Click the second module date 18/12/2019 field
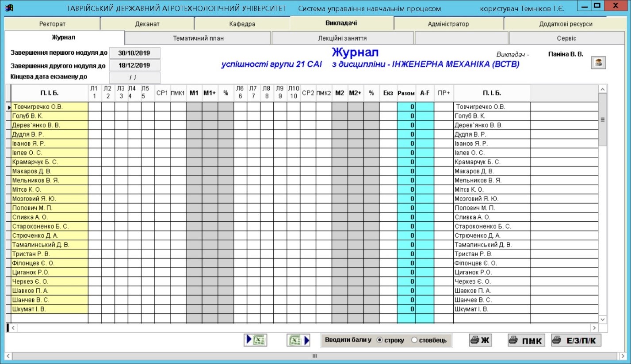This screenshot has width=631, height=364. tap(134, 65)
